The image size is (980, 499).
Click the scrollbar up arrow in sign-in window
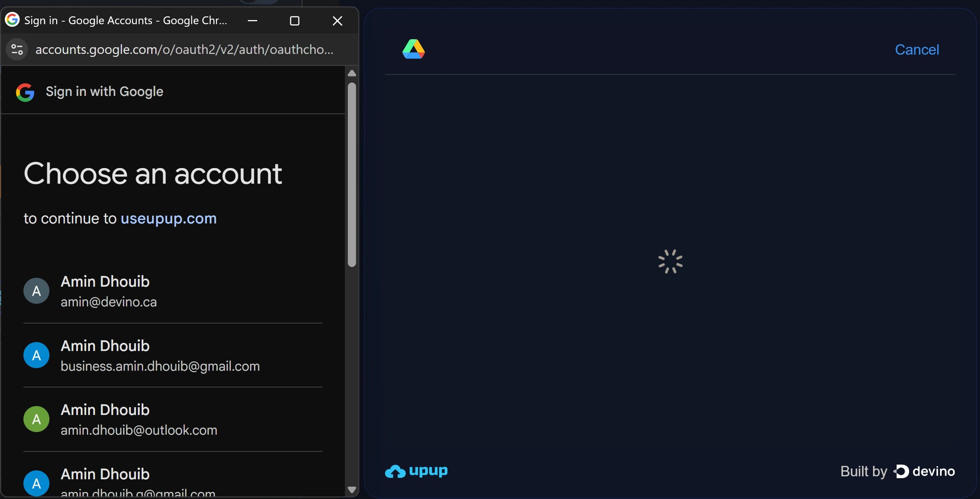[x=352, y=73]
